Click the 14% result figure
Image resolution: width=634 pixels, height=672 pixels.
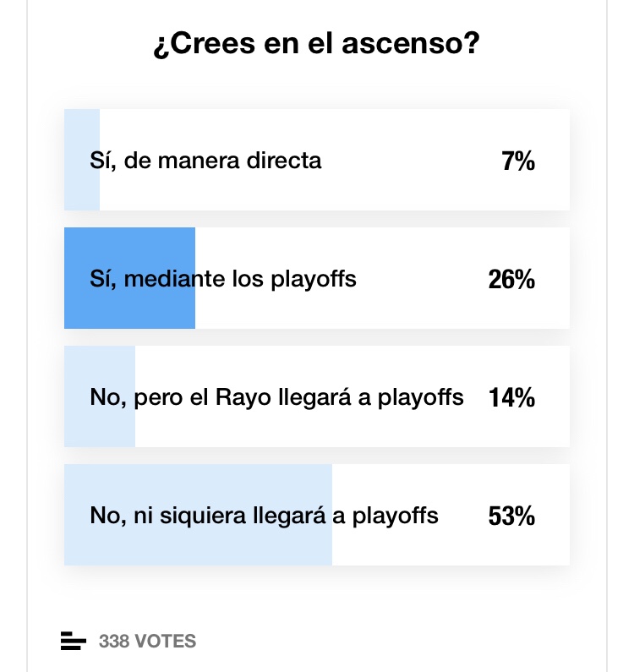(x=511, y=397)
